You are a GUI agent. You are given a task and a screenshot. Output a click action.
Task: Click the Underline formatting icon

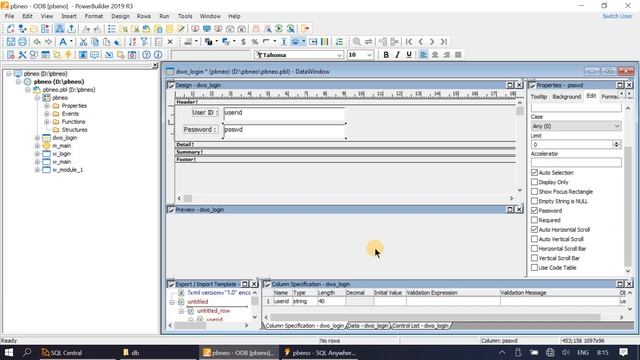tap(409, 55)
